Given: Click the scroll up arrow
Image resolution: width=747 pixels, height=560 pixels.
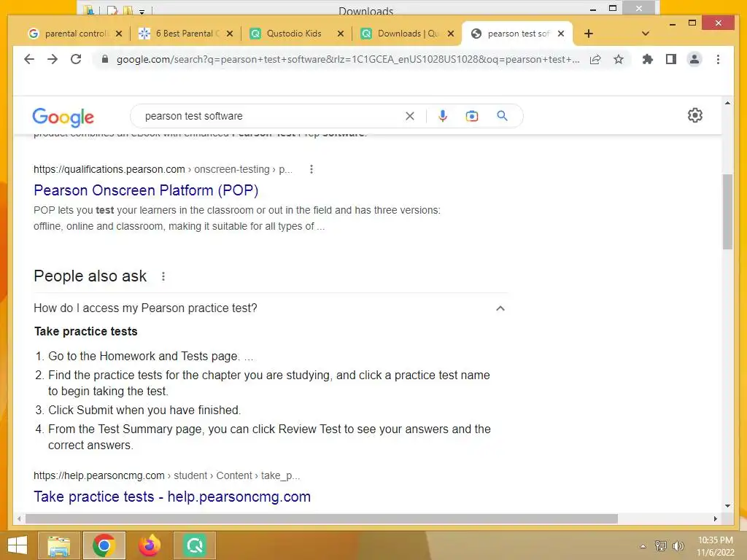Looking at the screenshot, I should (727, 103).
